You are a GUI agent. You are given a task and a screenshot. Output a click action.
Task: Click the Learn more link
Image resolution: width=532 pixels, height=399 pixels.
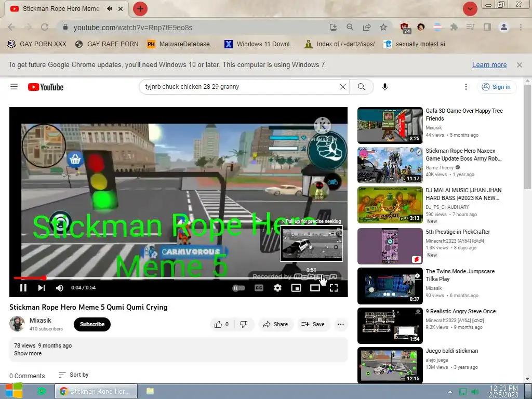(489, 65)
